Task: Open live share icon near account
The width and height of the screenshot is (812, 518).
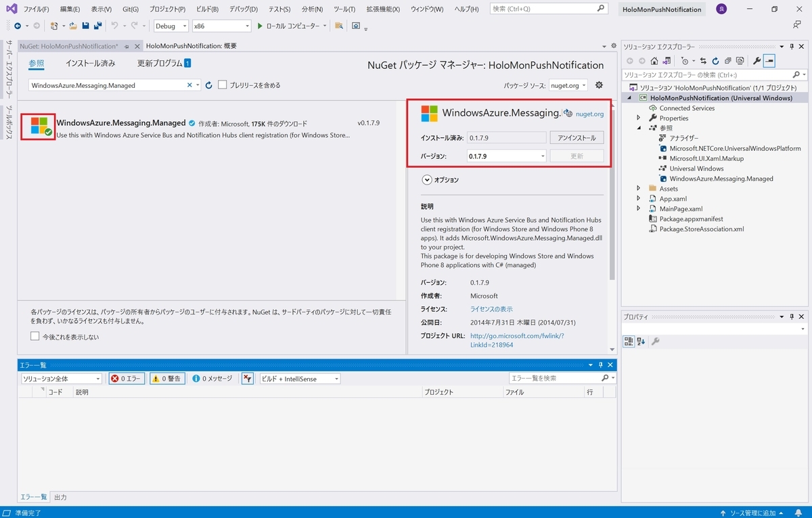Action: coord(796,25)
